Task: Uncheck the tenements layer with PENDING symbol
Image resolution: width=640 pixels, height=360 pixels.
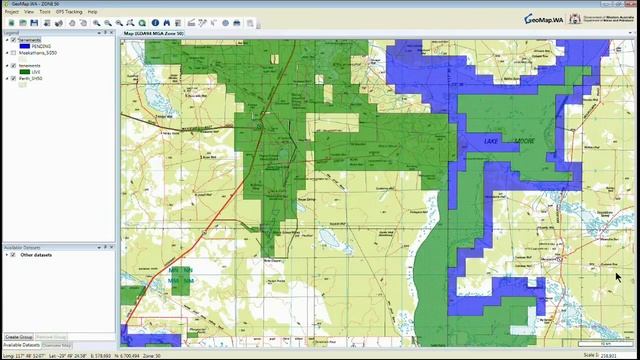Action: point(13,40)
